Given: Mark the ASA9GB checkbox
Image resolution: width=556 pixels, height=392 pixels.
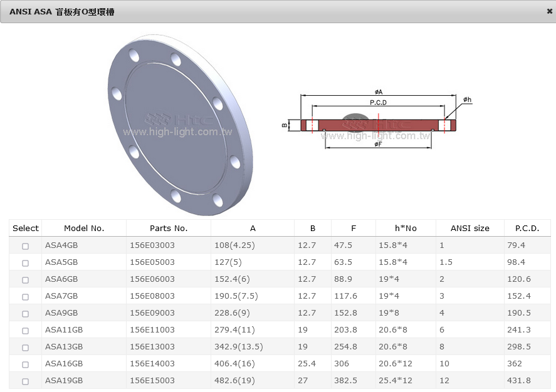Looking at the screenshot, I should pos(25,314).
